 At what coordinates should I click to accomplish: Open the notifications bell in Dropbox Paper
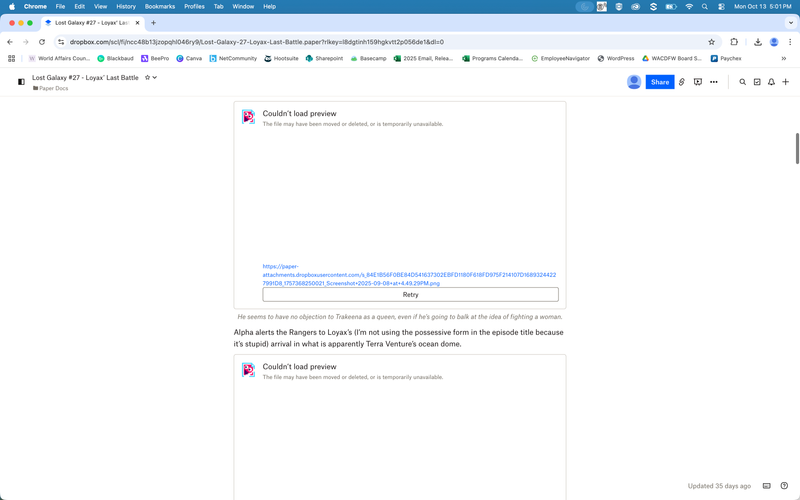pos(771,82)
